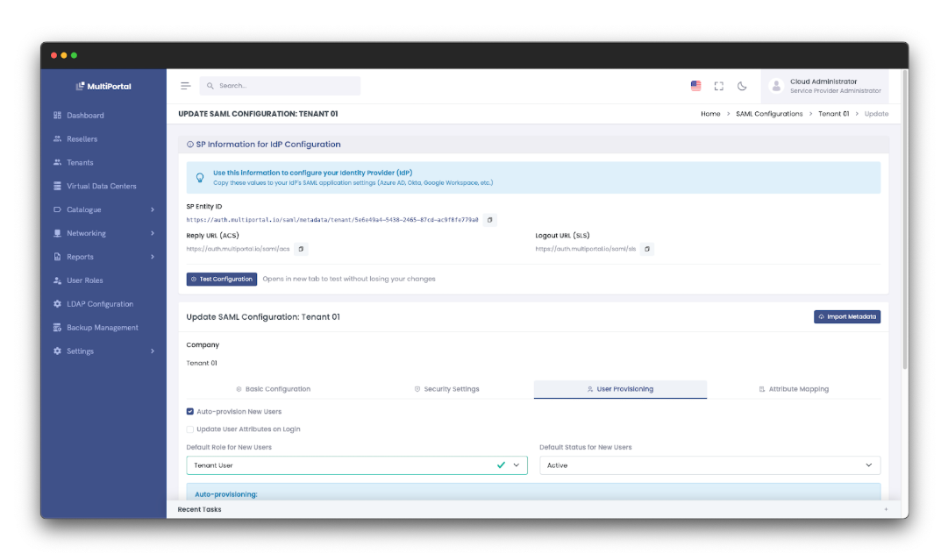Click the Test Configuration button
The width and height of the screenshot is (948, 560).
click(221, 279)
